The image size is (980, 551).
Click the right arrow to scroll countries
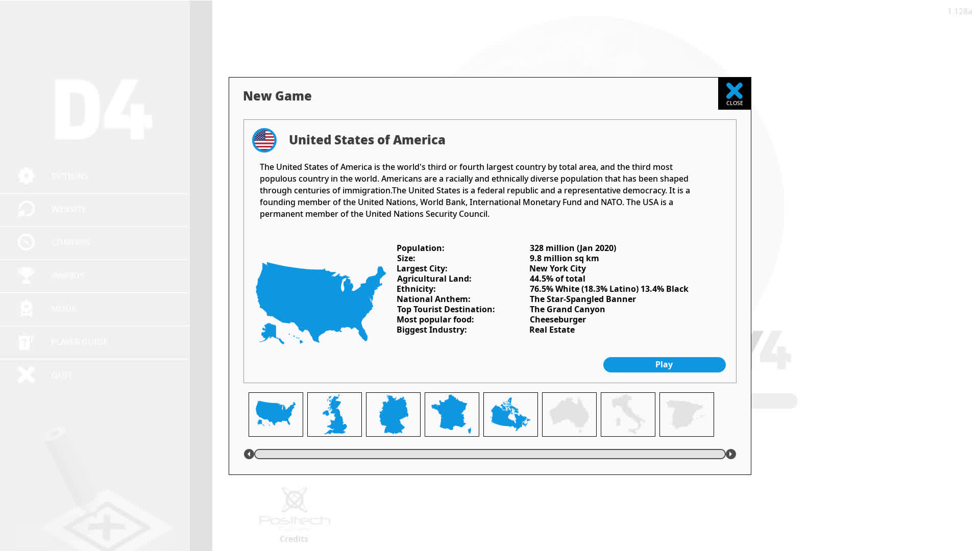(731, 454)
